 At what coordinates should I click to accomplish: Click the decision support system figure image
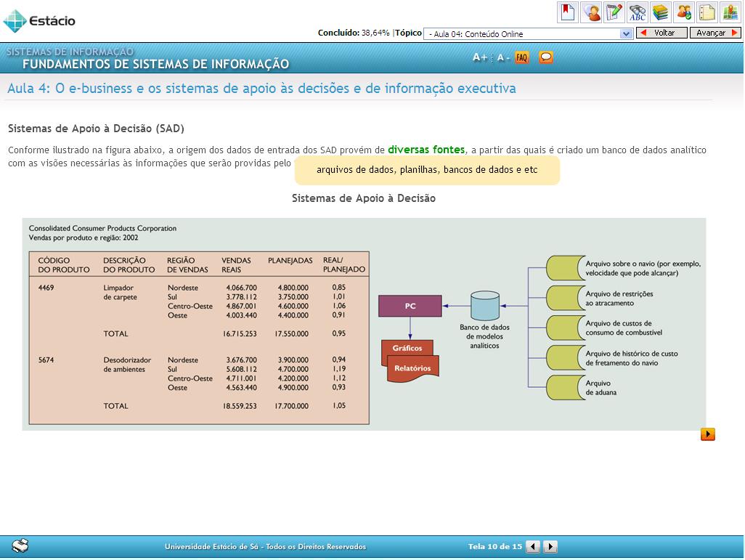coord(364,324)
